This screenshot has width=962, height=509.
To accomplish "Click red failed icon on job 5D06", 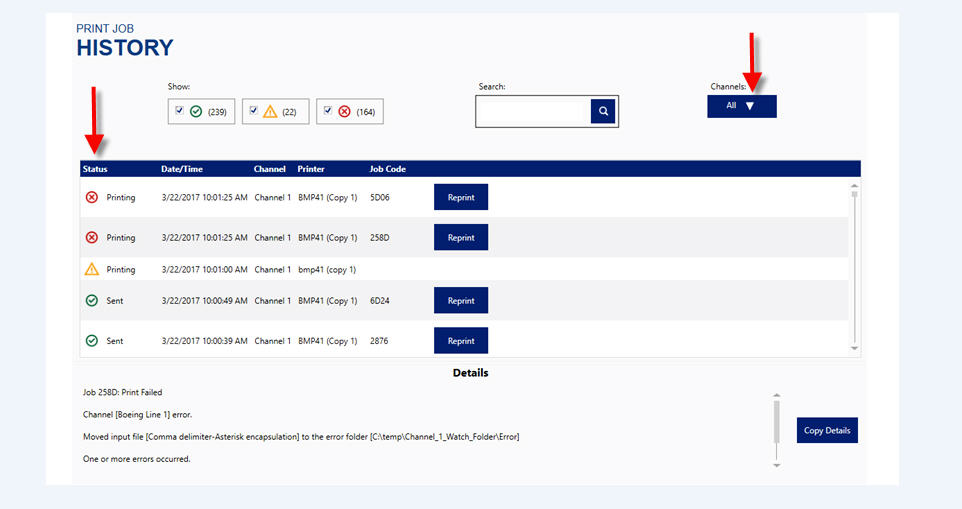I will pyautogui.click(x=92, y=197).
